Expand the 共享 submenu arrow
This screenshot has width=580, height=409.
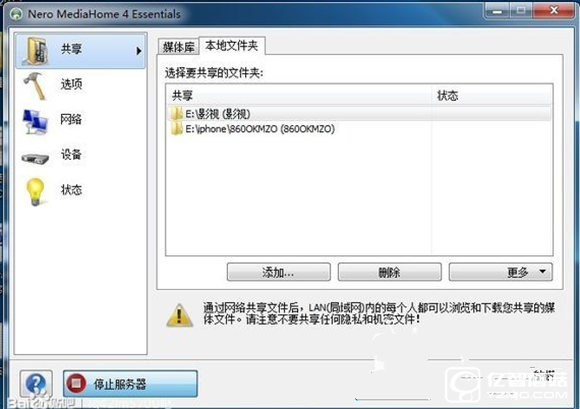coord(139,51)
